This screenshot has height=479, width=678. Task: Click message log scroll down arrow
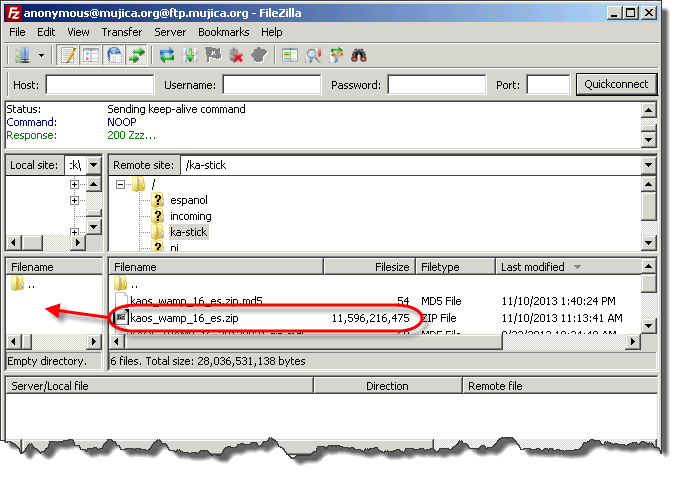click(648, 139)
